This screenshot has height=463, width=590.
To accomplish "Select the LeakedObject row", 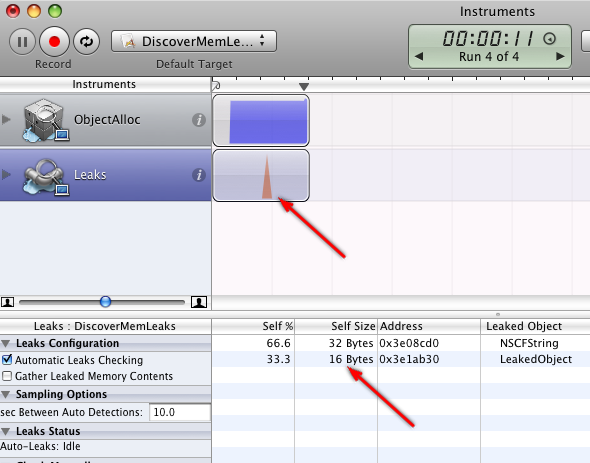I will (401, 359).
